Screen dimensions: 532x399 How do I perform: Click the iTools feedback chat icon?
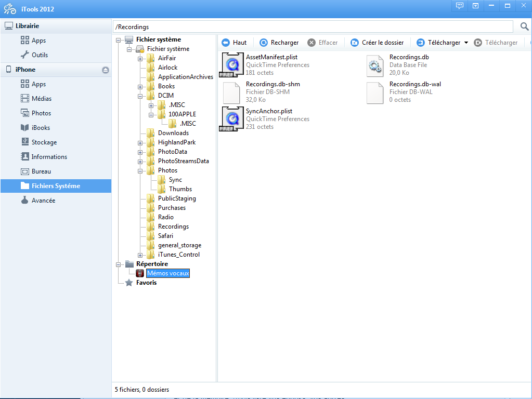tap(460, 6)
